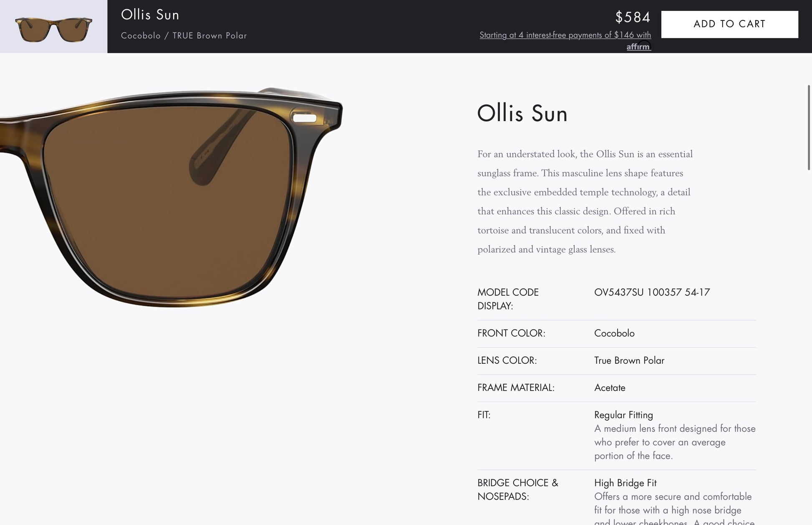Click the white hinge rivet on the sunglasses frame

pyautogui.click(x=305, y=118)
